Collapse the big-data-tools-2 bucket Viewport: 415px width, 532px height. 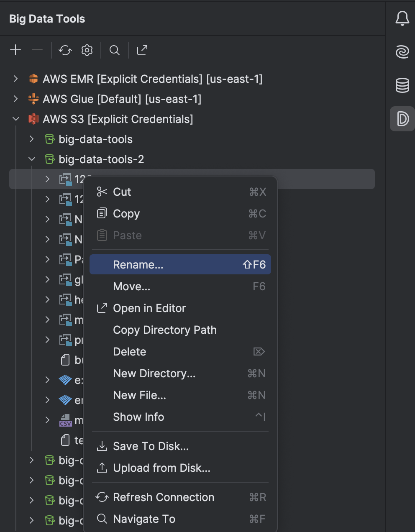[32, 159]
